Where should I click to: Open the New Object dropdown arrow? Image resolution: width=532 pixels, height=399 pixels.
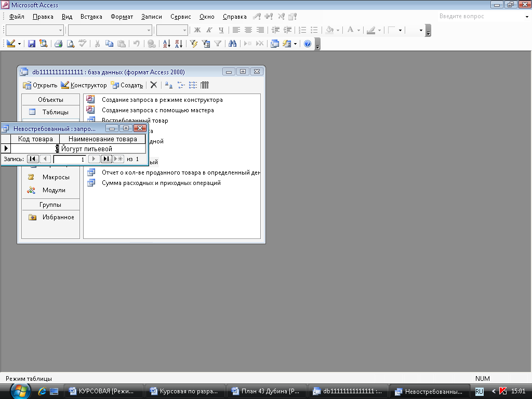coord(295,44)
